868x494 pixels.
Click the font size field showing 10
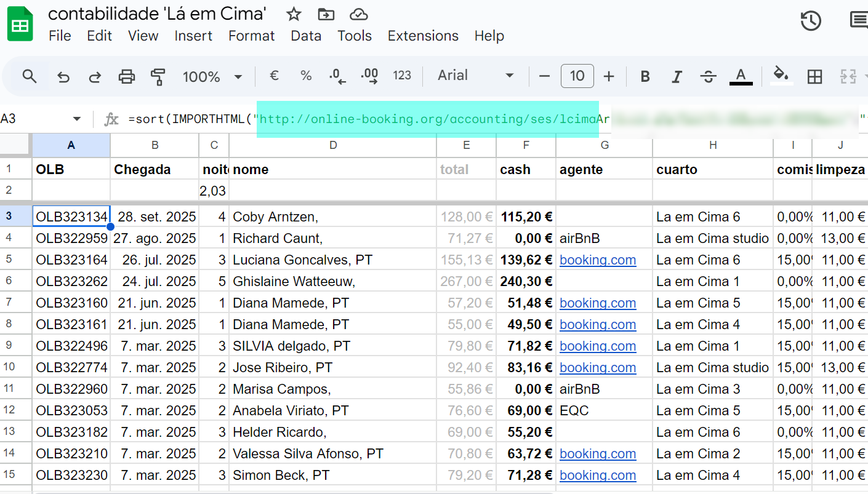577,76
